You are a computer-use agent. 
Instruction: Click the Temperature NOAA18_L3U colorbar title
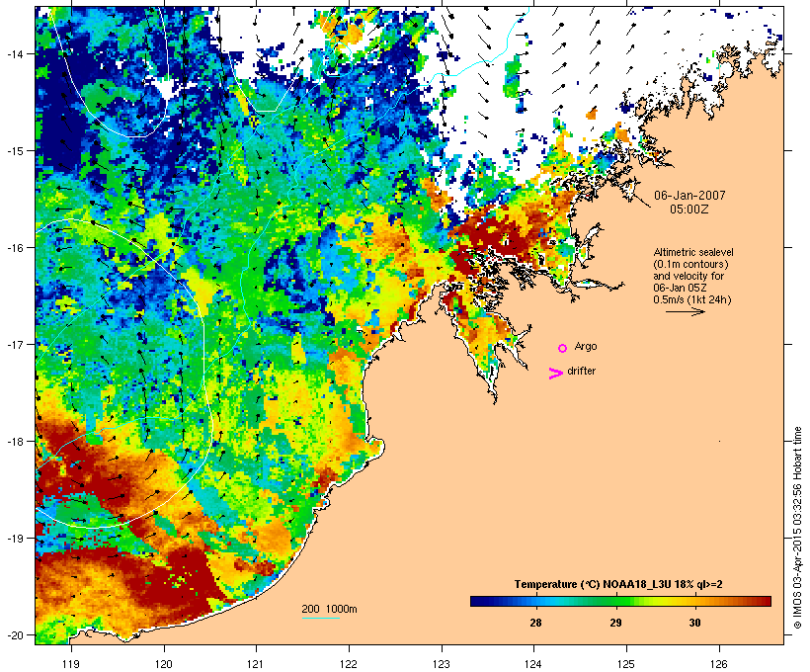pos(618,585)
